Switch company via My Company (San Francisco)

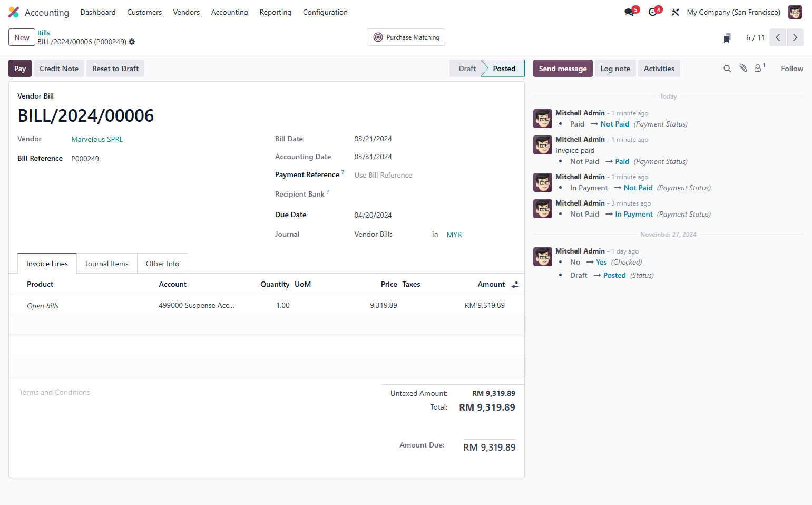[x=733, y=12]
